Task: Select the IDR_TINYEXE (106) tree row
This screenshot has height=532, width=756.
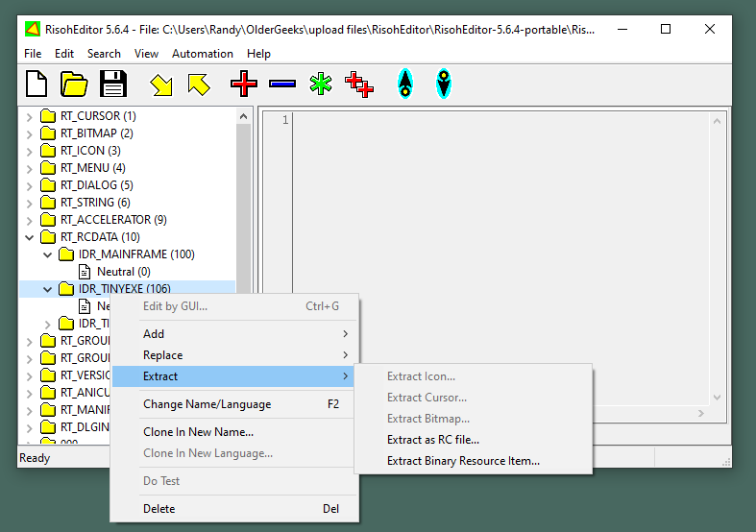Action: coord(128,289)
